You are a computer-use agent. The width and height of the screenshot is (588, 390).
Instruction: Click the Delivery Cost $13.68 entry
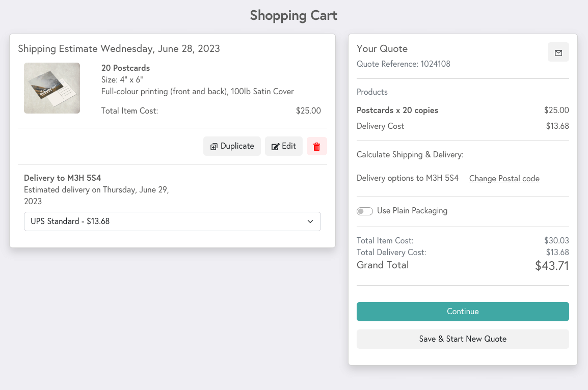[x=380, y=126]
